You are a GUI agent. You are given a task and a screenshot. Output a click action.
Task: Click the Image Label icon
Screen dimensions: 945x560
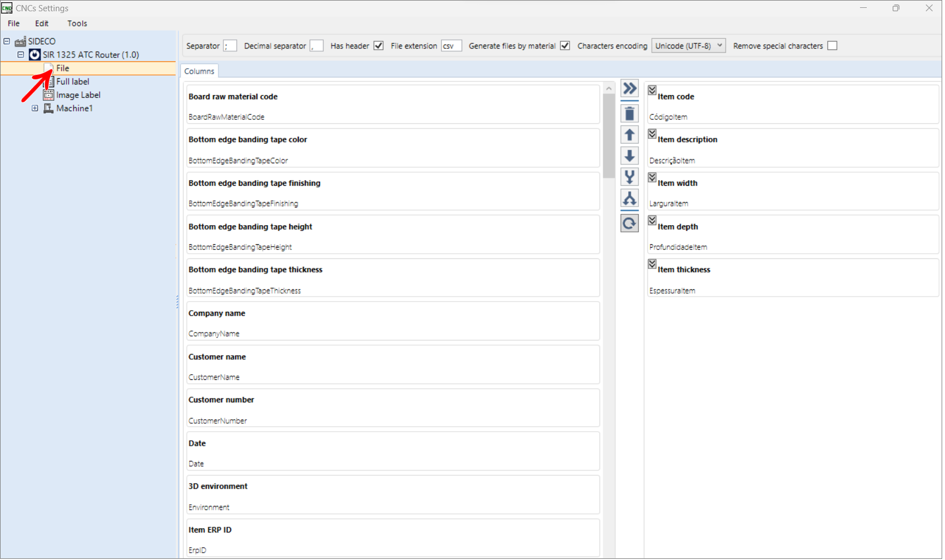49,96
